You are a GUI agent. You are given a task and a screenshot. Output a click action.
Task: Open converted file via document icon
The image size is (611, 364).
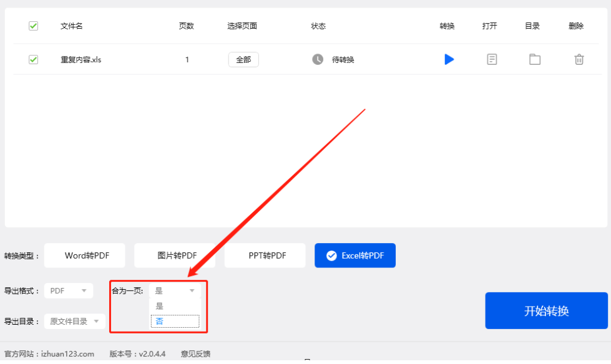tap(492, 60)
